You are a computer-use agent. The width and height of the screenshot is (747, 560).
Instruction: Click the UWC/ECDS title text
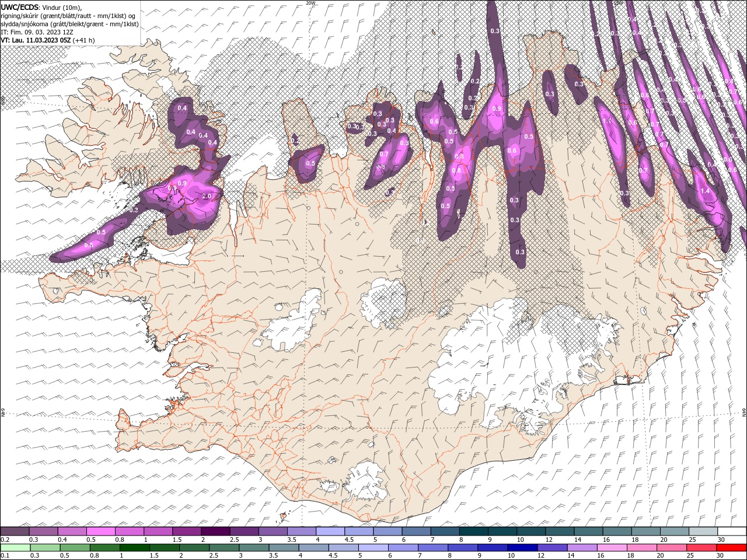(x=20, y=7)
